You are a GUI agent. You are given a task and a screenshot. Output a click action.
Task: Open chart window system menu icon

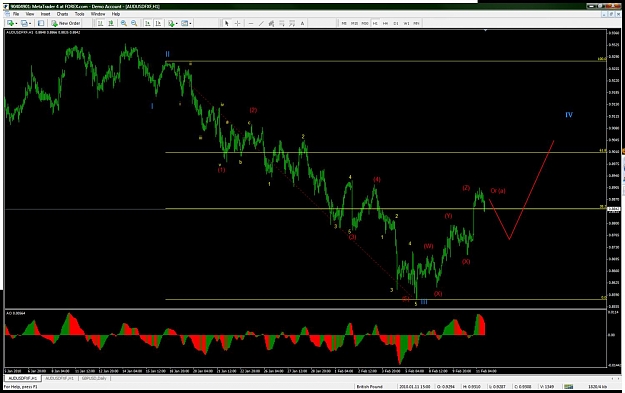(7, 14)
